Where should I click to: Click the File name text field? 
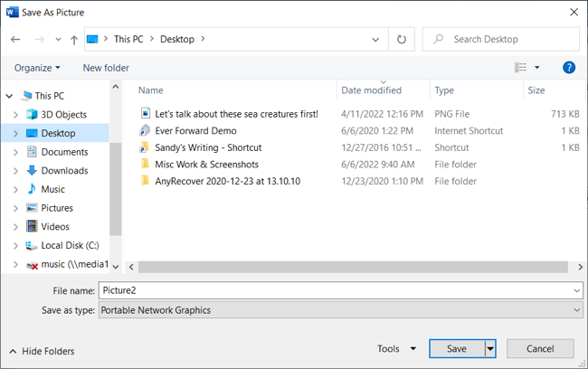[x=335, y=290]
